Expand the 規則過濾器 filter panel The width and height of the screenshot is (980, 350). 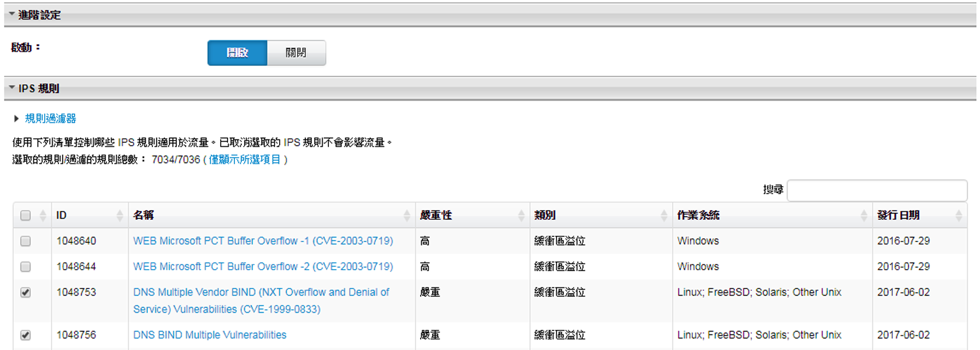50,119
